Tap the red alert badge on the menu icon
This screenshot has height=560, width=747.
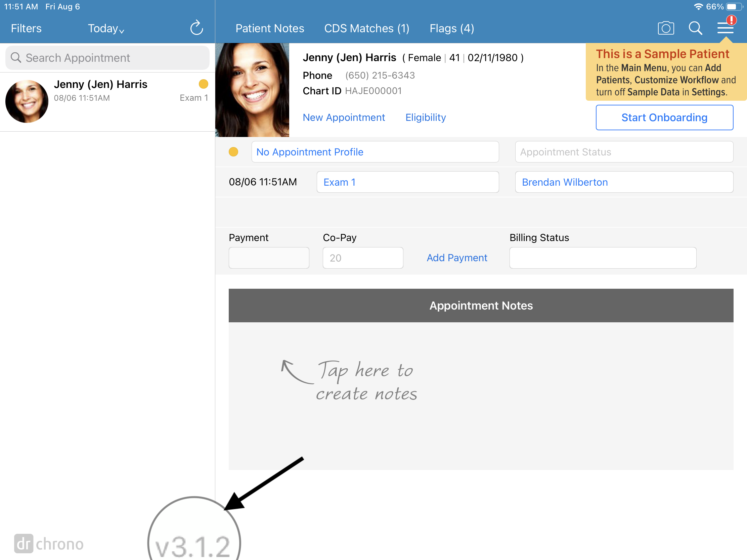(731, 20)
